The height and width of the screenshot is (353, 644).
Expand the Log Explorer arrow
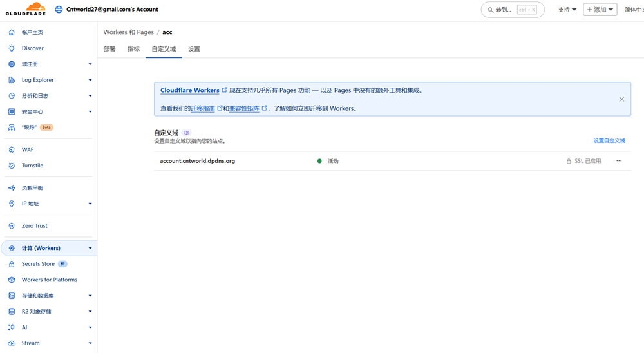(x=90, y=80)
